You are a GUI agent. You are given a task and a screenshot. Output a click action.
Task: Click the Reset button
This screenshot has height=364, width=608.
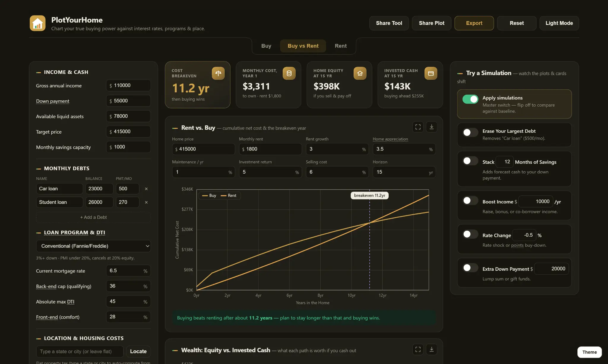point(517,23)
